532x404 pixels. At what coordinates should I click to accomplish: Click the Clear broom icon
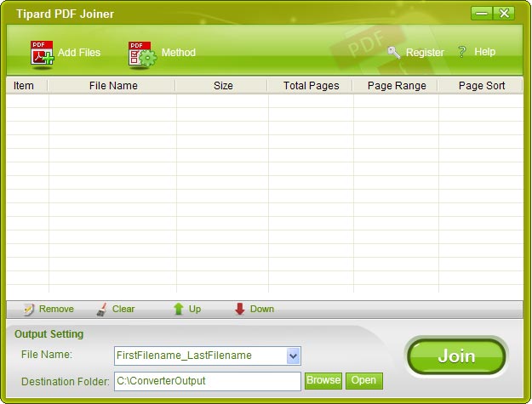click(101, 309)
